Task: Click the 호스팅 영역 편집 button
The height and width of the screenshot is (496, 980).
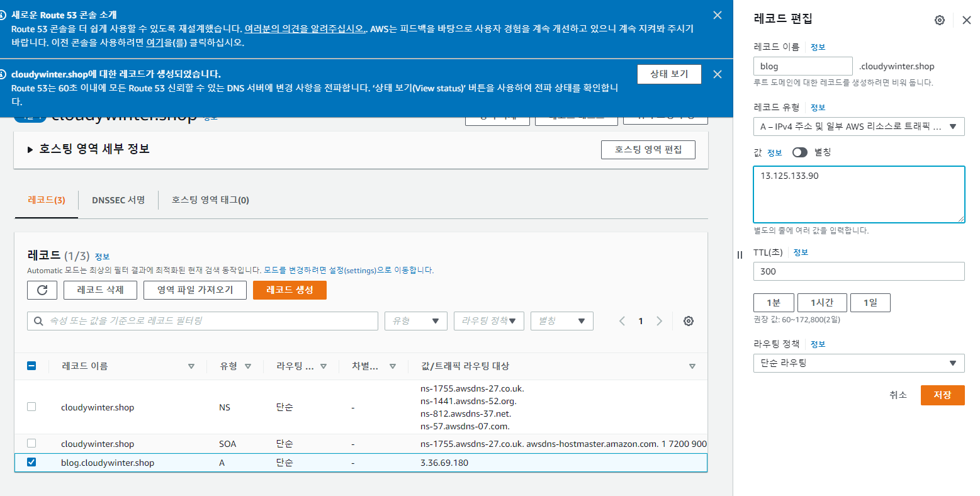Action: click(x=648, y=150)
